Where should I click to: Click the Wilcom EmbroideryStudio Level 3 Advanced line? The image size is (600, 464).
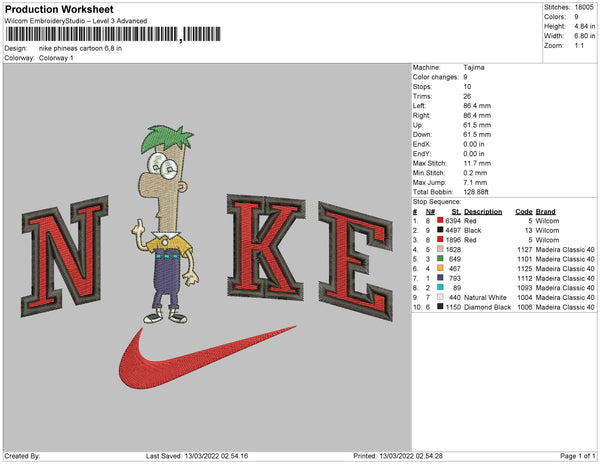(75, 21)
